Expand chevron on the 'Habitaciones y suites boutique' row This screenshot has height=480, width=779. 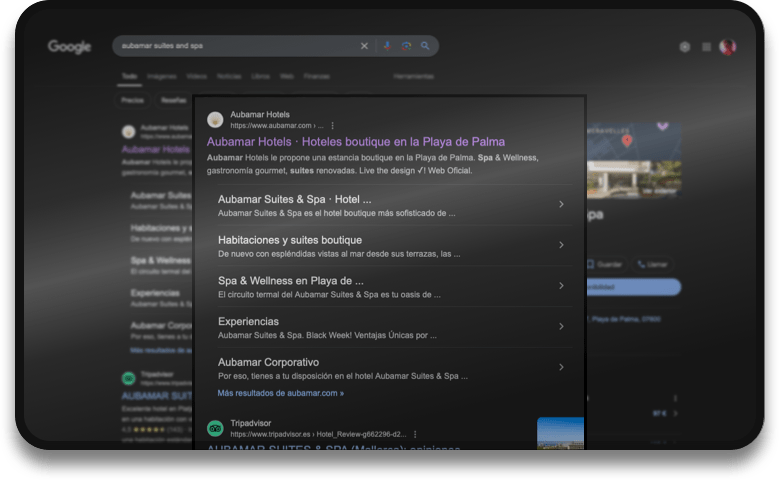coord(561,245)
